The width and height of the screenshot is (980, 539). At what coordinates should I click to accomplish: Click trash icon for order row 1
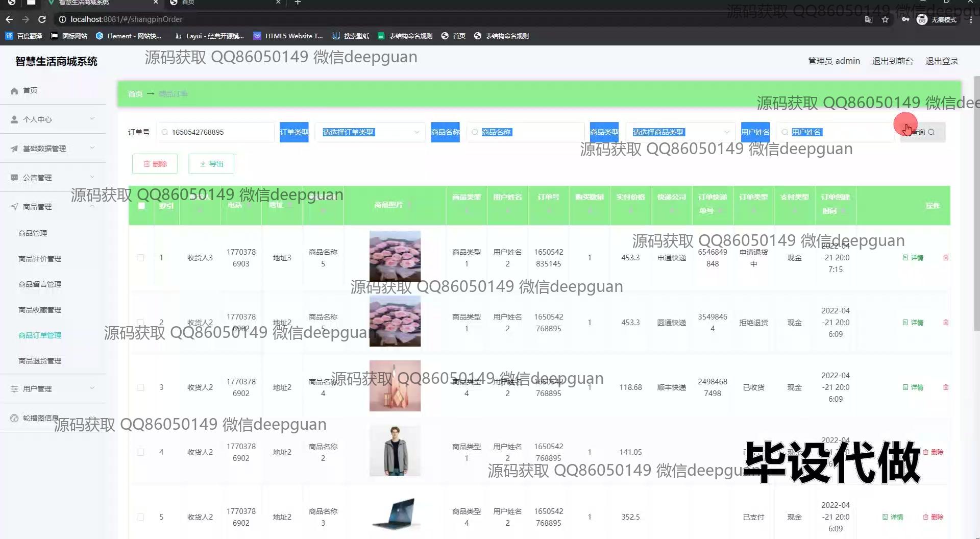click(945, 258)
